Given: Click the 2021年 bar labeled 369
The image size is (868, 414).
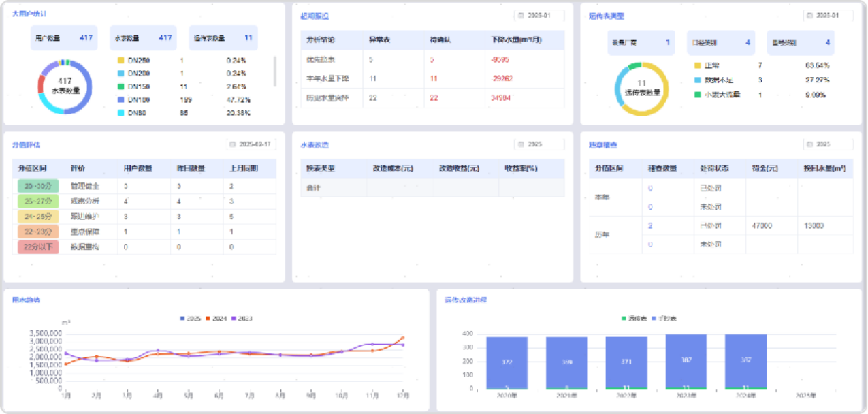Looking at the screenshot, I should pyautogui.click(x=566, y=362).
